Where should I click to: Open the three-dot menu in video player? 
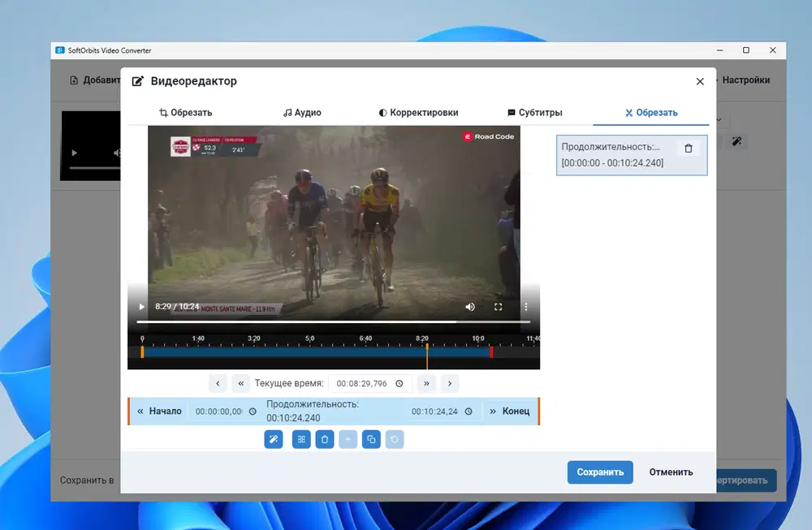click(525, 307)
